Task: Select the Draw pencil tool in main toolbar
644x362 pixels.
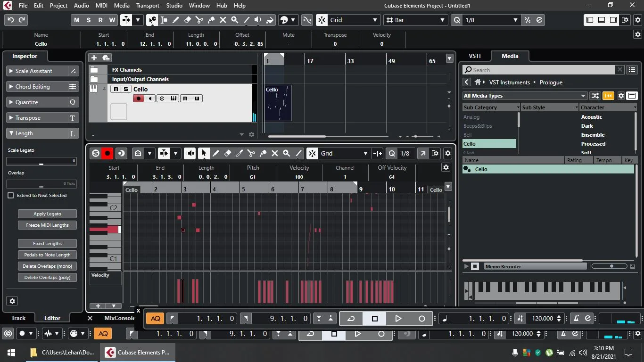Action: click(x=175, y=20)
